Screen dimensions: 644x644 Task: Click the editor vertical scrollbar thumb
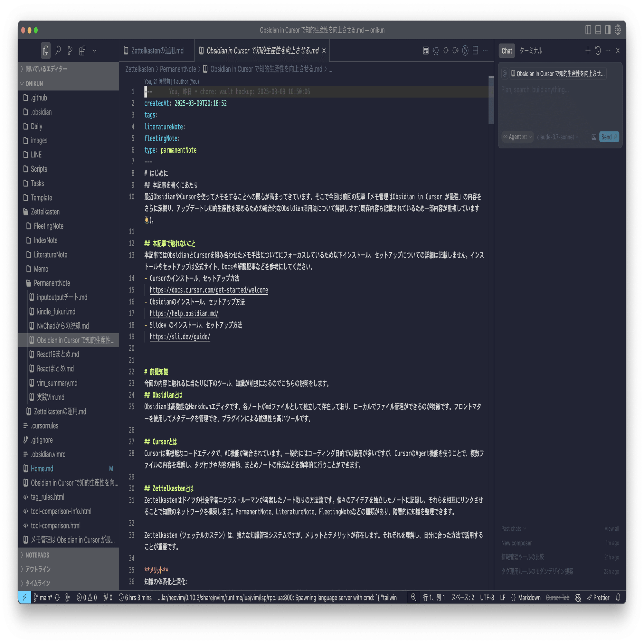point(491,100)
